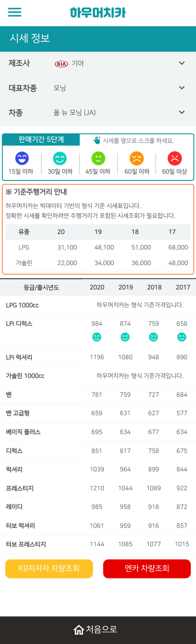The height and width of the screenshot is (644, 196).
Task: Click the 2018 year column header
Action: tap(154, 287)
